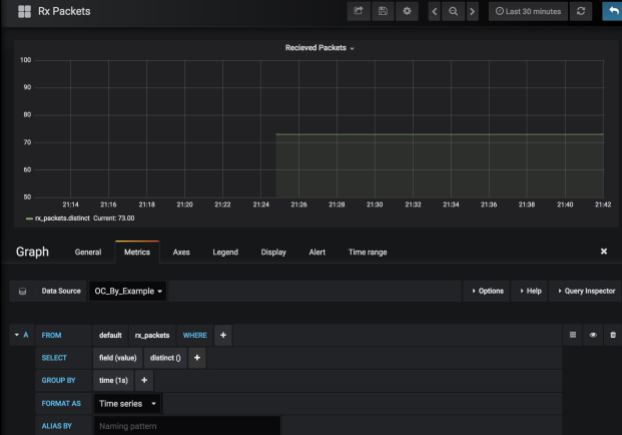Click the SELECT row label
The height and width of the screenshot is (435, 622).
click(x=54, y=358)
